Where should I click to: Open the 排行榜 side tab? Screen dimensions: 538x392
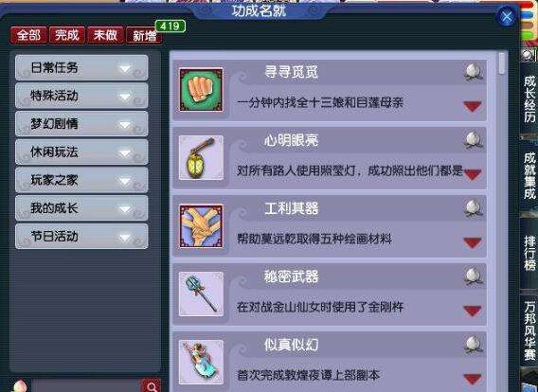coord(529,253)
